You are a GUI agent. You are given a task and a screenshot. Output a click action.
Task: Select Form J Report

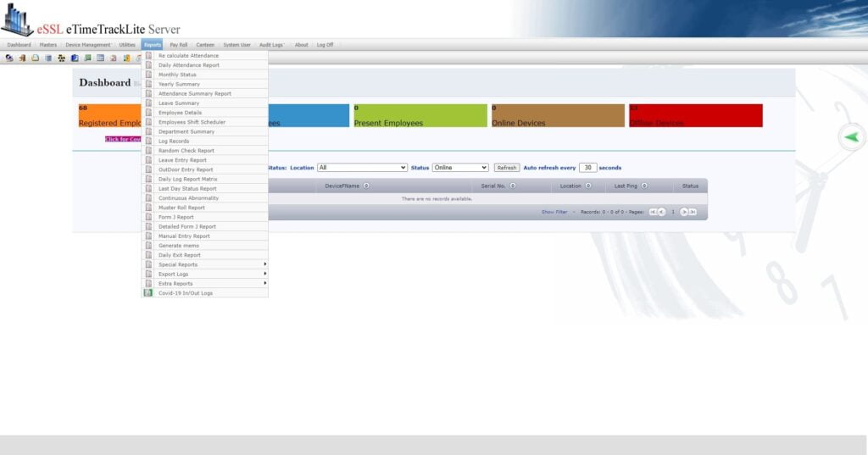point(205,217)
